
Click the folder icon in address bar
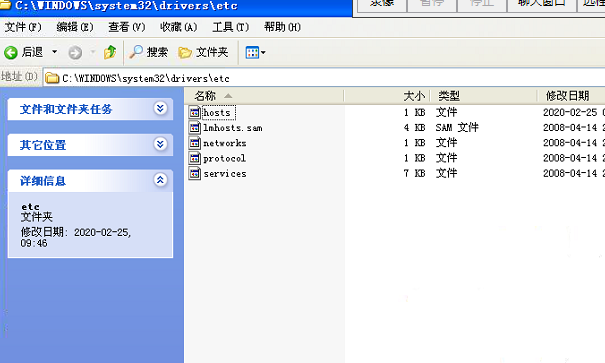coord(52,78)
